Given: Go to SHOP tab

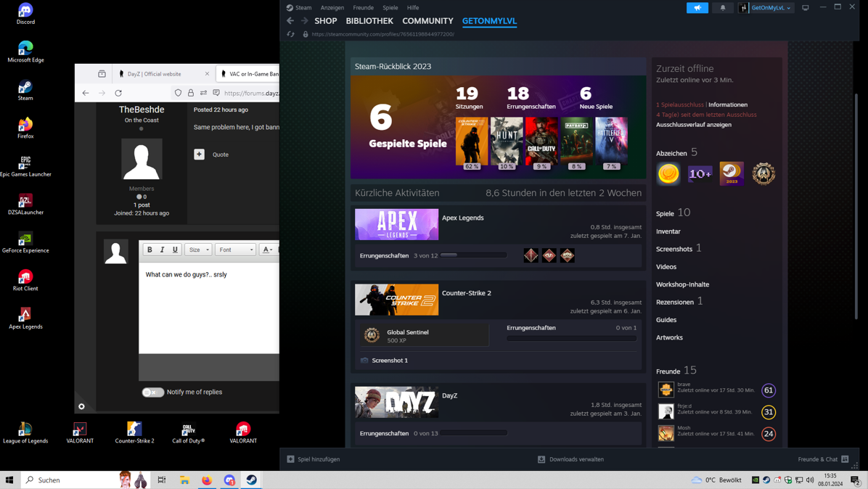Looking at the screenshot, I should [x=325, y=21].
